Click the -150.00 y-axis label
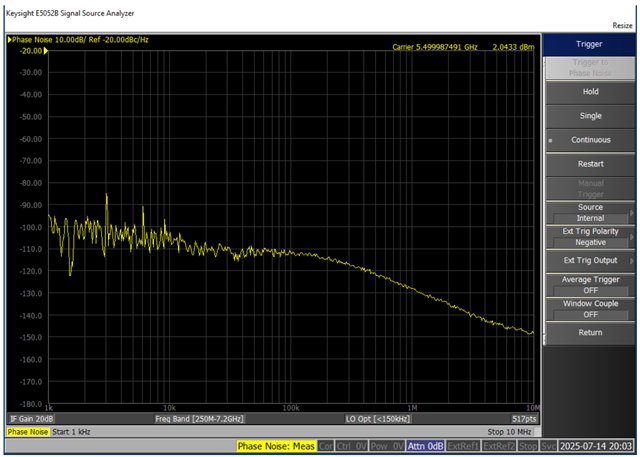Screen dimensions: 640x457 coord(31,337)
